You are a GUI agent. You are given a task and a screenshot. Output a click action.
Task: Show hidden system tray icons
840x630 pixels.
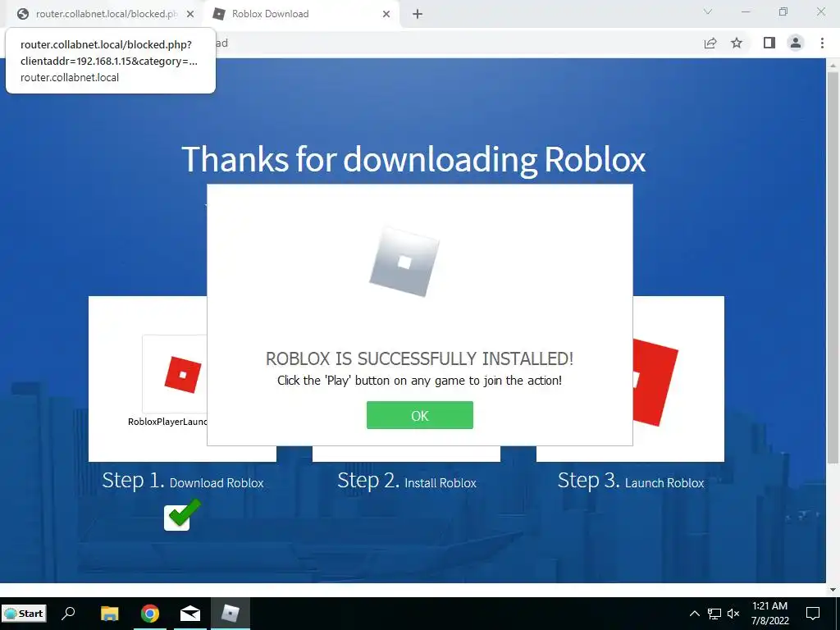coord(694,614)
